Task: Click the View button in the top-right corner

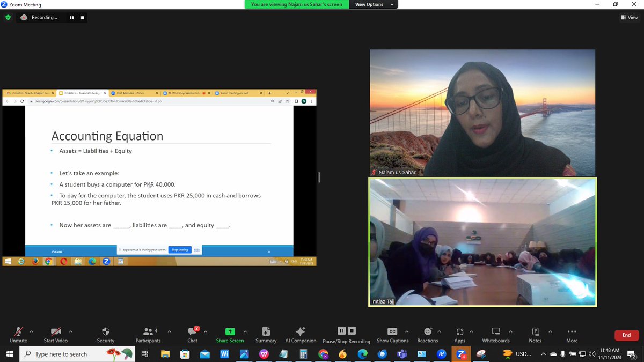Action: tap(628, 17)
